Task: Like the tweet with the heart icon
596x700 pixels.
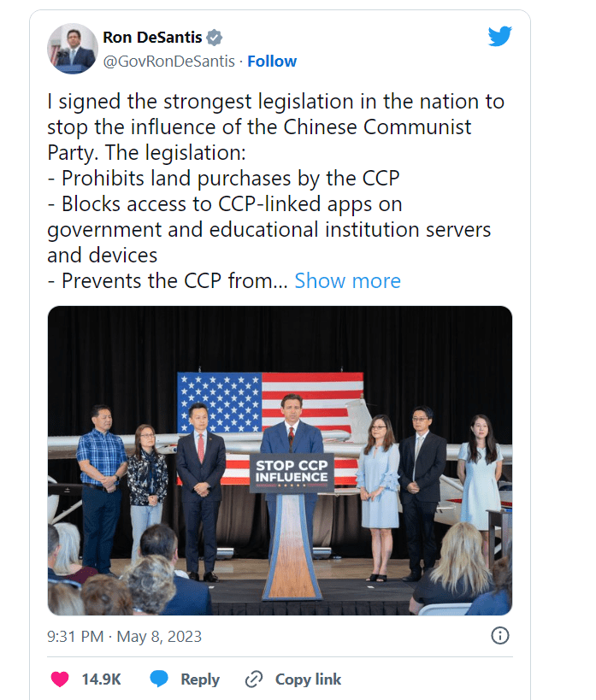Action: [60, 679]
